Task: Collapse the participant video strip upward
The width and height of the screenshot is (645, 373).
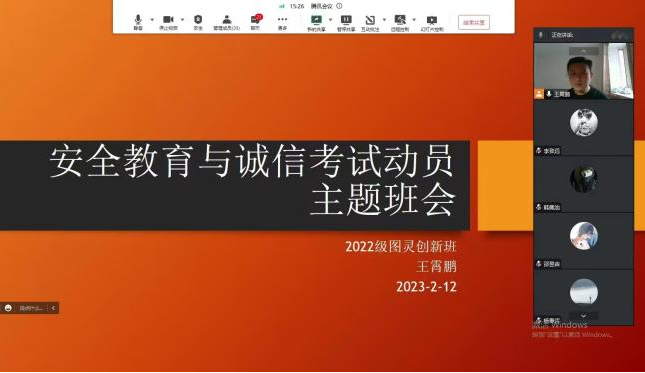Action: pos(583,51)
